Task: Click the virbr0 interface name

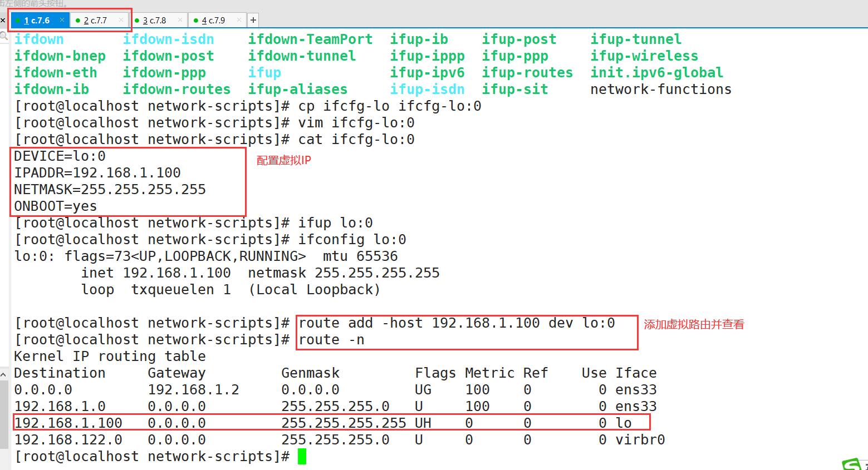Action: tap(640, 440)
